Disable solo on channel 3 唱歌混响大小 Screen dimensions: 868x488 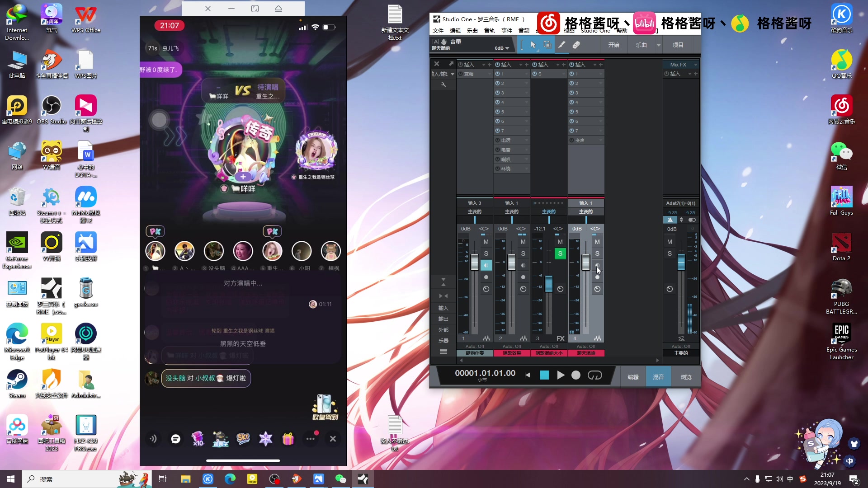pyautogui.click(x=560, y=253)
